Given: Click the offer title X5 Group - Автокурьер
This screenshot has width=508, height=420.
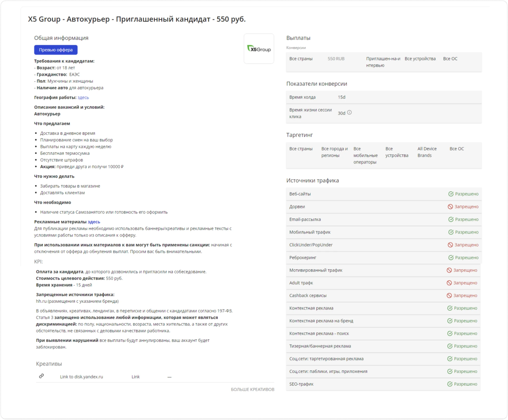Looking at the screenshot, I should click(137, 19).
